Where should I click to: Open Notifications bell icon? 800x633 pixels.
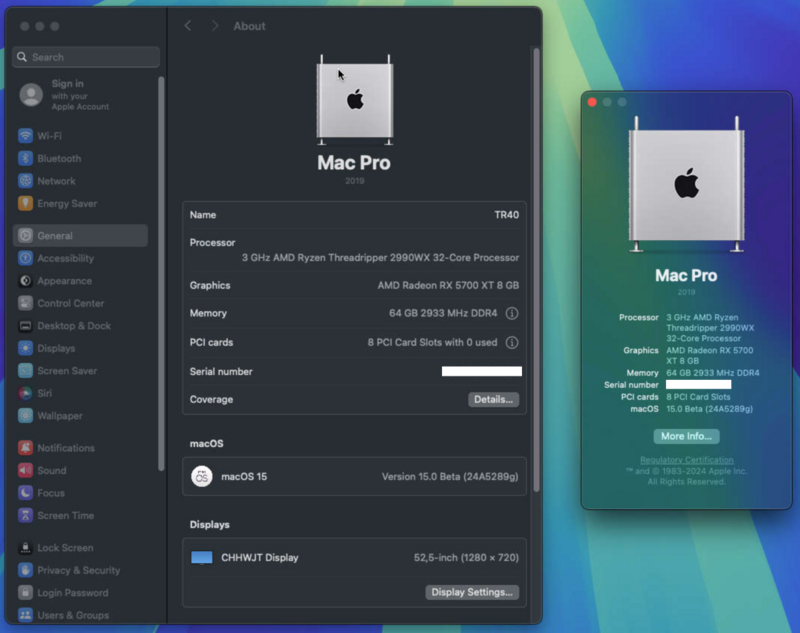(25, 447)
